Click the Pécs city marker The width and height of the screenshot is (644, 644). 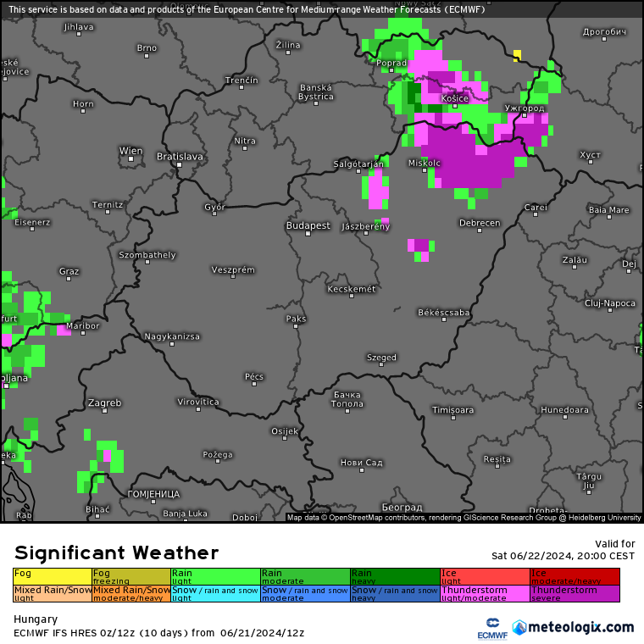254,385
